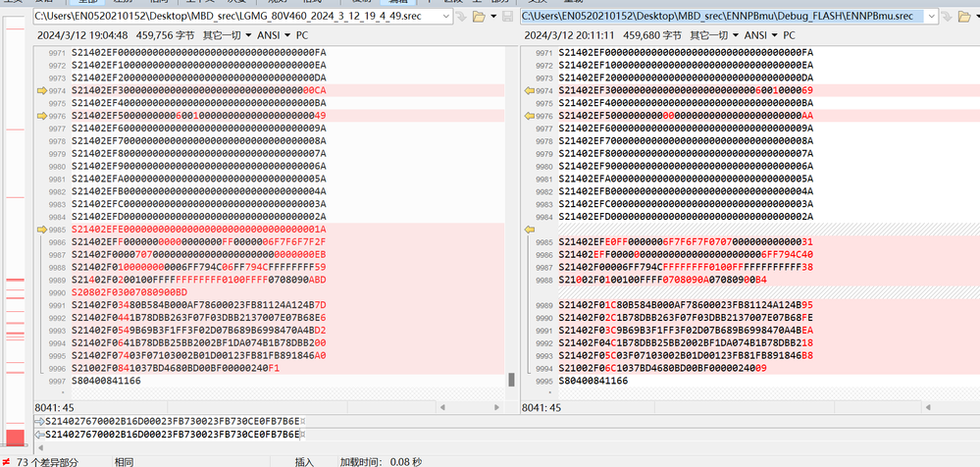The width and height of the screenshot is (980, 467).
Task: Click right line 9974 ending 6001000069
Action: click(x=687, y=90)
